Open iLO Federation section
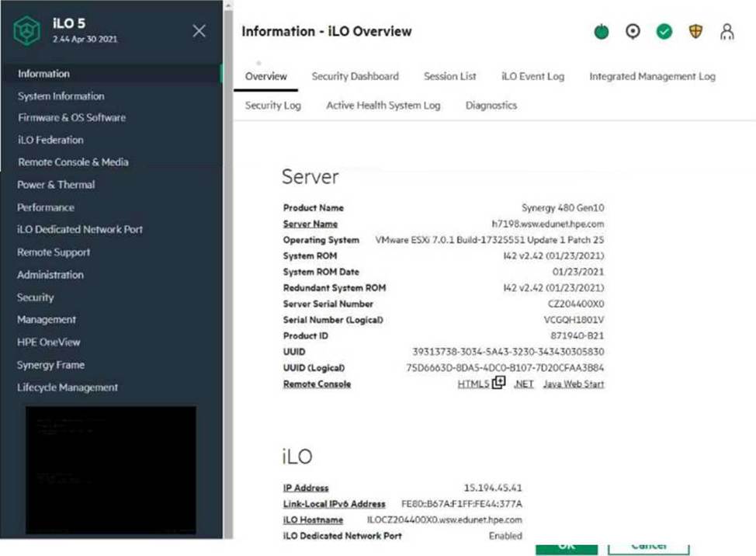 click(50, 140)
